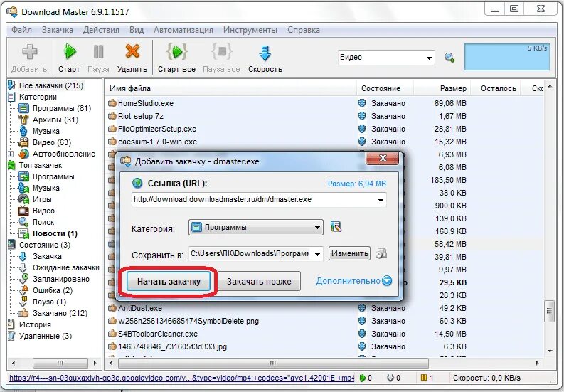Open the Вид menu
The width and height of the screenshot is (564, 392).
[x=137, y=30]
